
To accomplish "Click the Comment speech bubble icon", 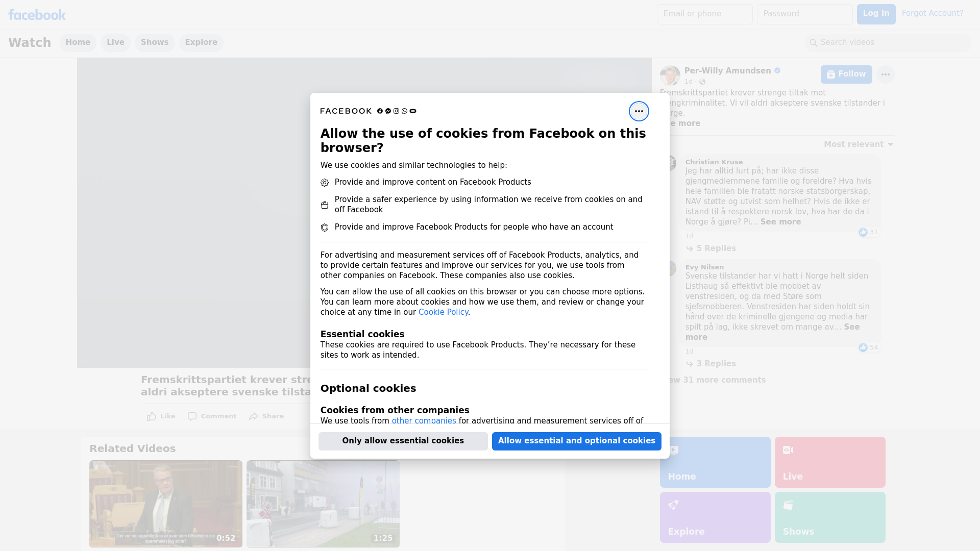I will pyautogui.click(x=192, y=416).
